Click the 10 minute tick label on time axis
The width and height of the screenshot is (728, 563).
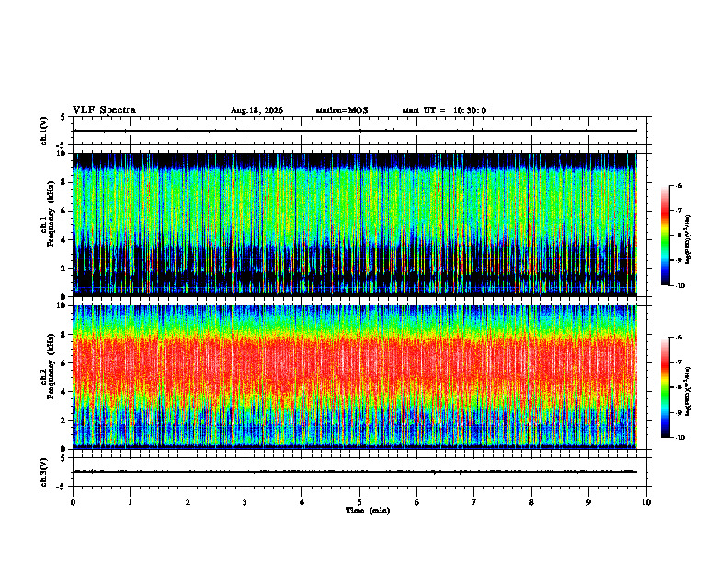(x=646, y=502)
